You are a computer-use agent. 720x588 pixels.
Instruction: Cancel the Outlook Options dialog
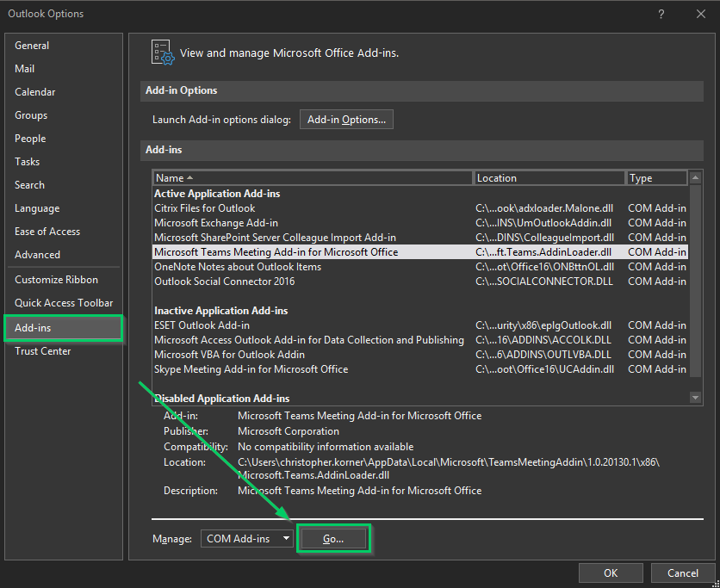(x=683, y=573)
